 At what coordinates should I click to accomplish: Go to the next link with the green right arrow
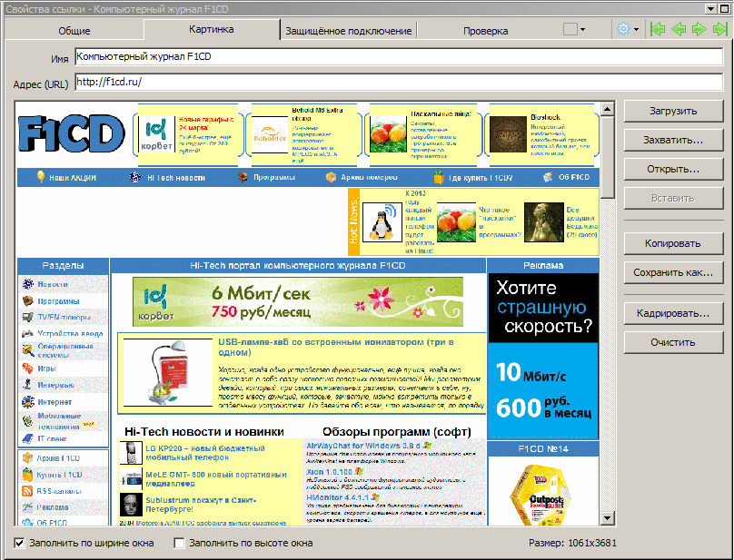[699, 29]
